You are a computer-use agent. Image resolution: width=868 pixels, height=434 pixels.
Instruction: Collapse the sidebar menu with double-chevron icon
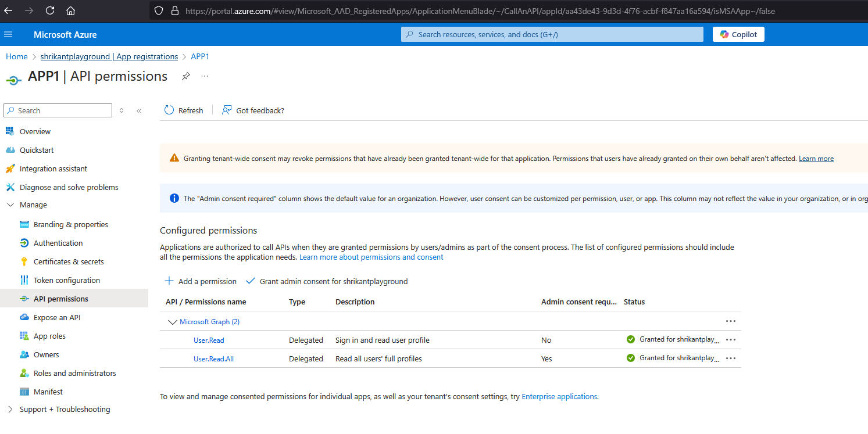pyautogui.click(x=139, y=110)
